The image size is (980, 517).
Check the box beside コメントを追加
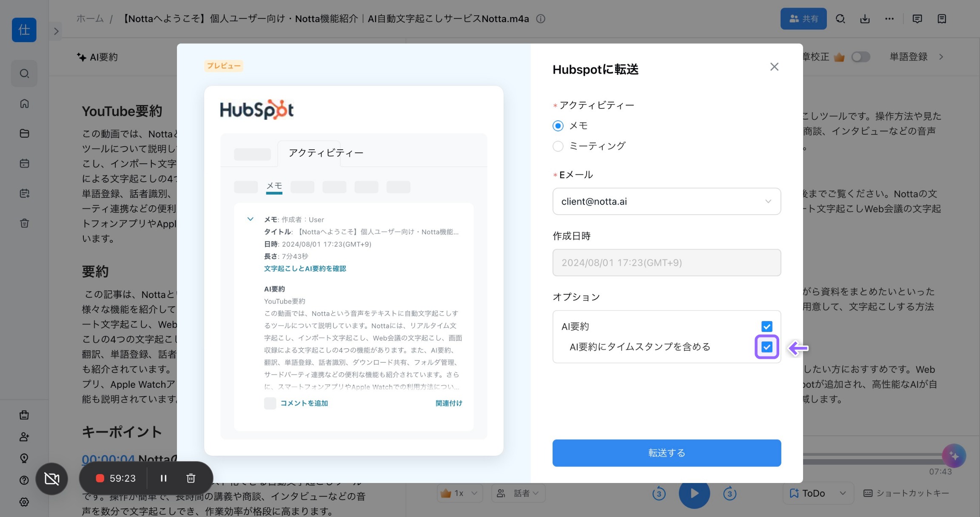click(x=270, y=403)
